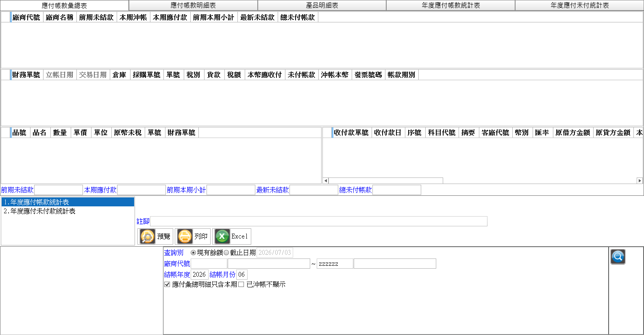644x335 pixels.
Task: Click the 前期本期小計 summary field
Action: [x=231, y=190]
